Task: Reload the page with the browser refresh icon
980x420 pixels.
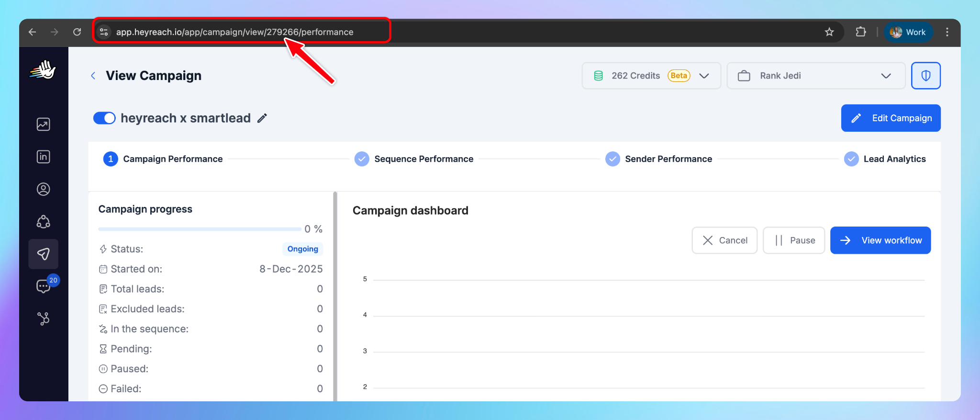Action: point(77,32)
